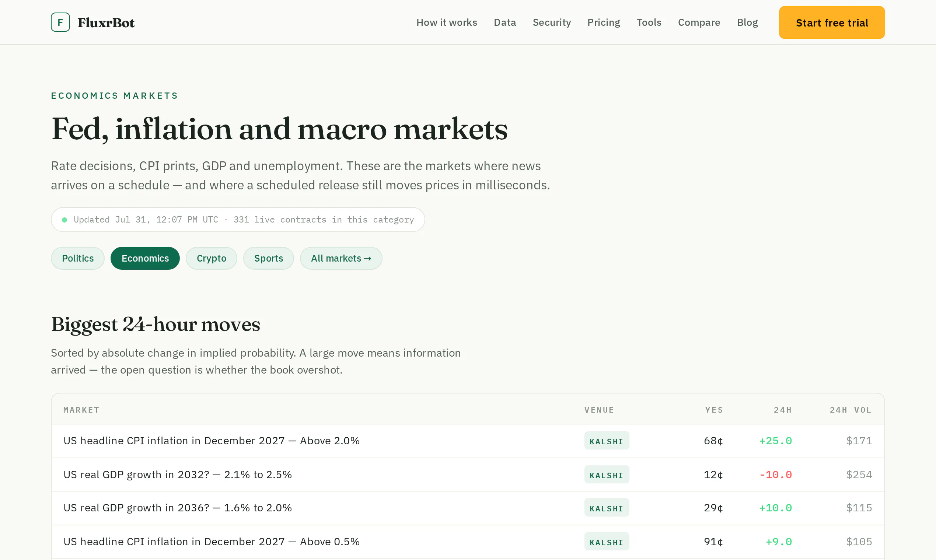Click the Start free trial button
This screenshot has height=560, width=936.
tap(832, 22)
